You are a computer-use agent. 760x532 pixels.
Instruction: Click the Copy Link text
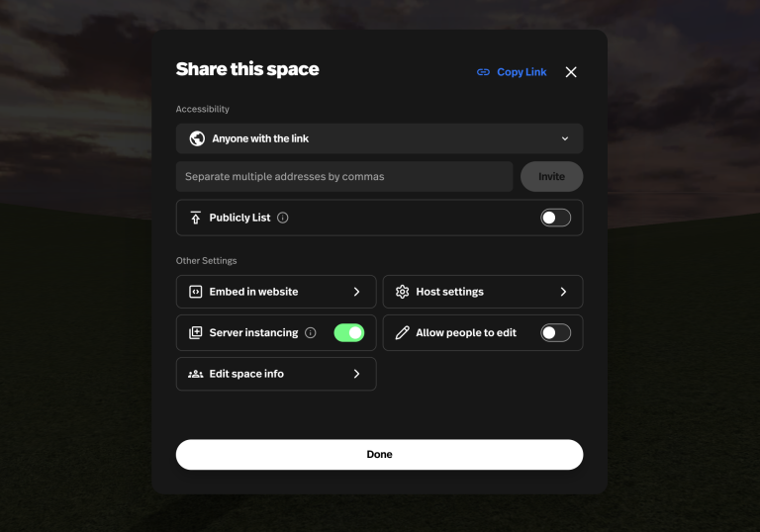pos(522,72)
